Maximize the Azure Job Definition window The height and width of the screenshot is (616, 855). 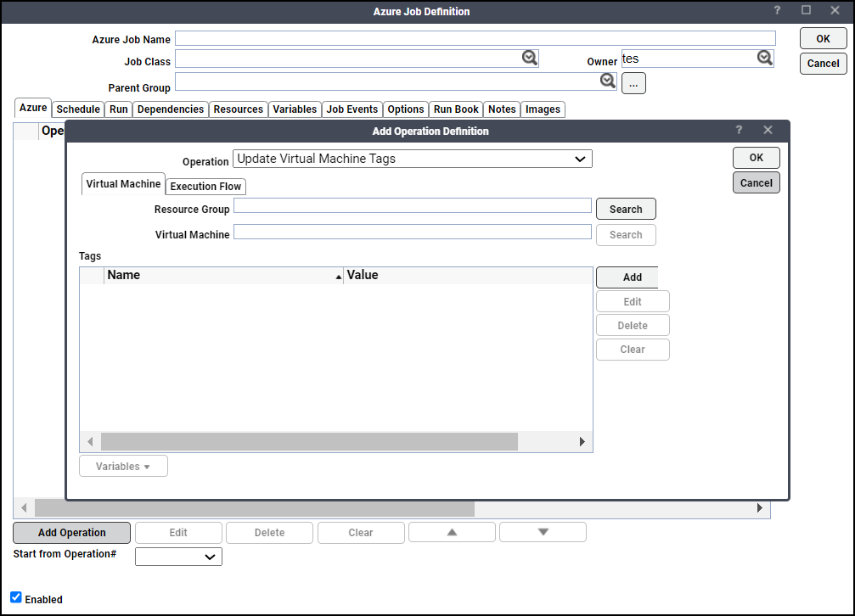806,10
